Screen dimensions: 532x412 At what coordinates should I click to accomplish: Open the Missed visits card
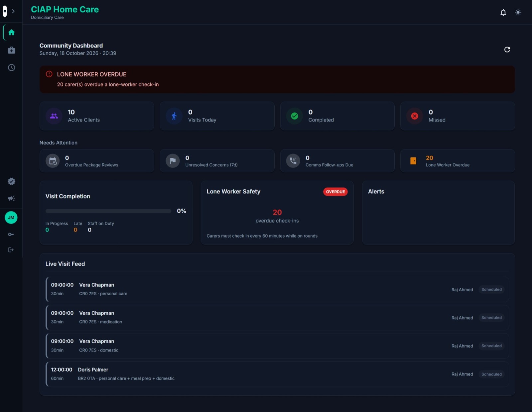(458, 116)
